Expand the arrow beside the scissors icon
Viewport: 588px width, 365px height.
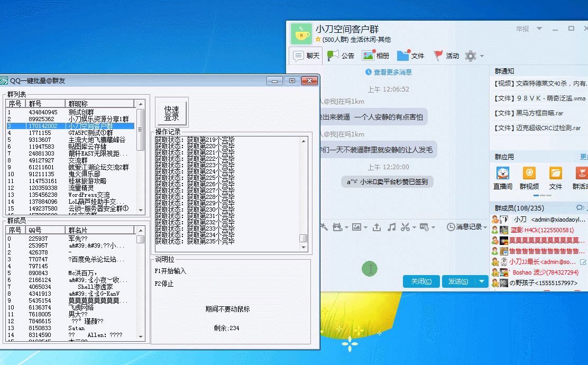[x=414, y=227]
